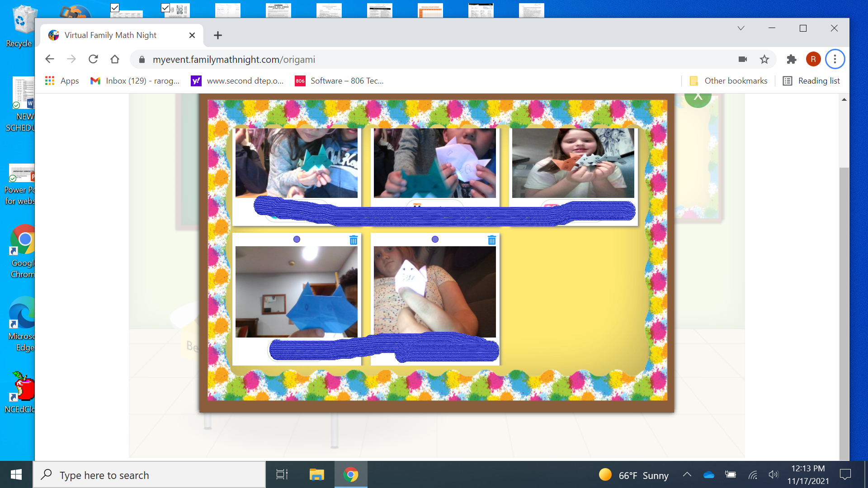Image resolution: width=868 pixels, height=488 pixels.
Task: Toggle the purple dot above the white origami photo
Action: coord(435,239)
